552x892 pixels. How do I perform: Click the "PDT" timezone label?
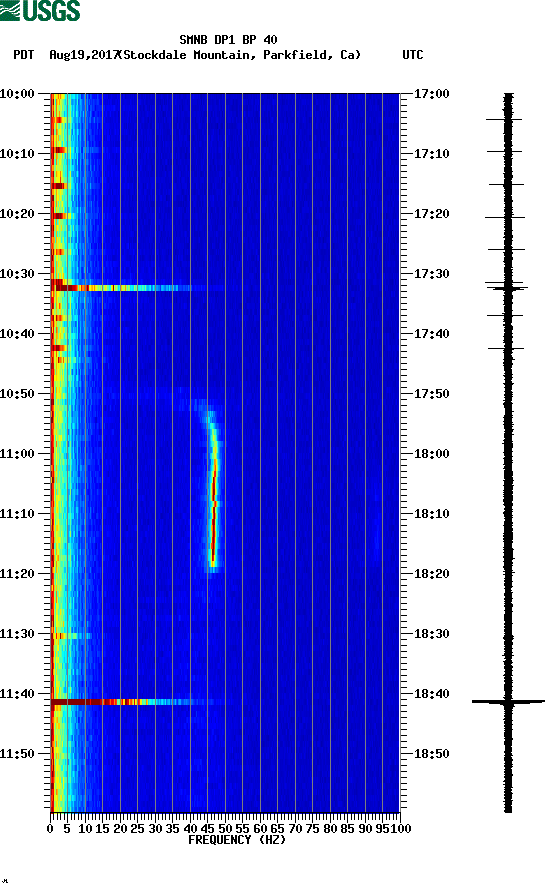click(23, 55)
